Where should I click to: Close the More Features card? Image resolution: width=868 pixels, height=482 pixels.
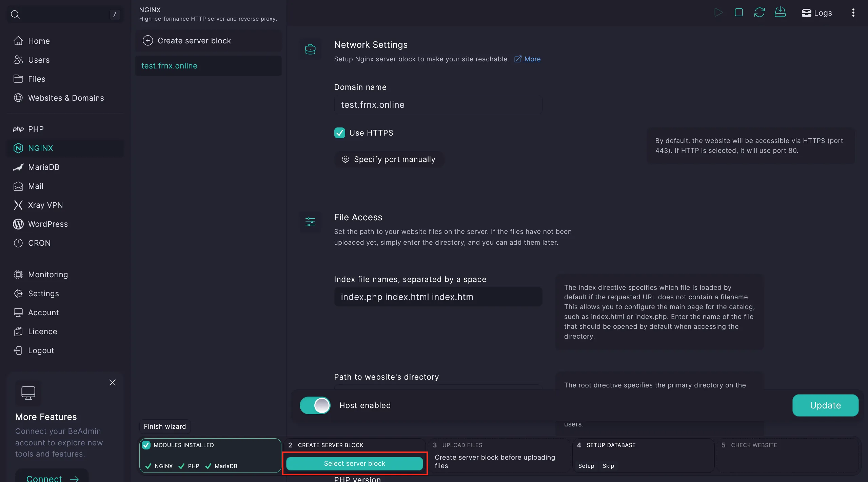(x=113, y=382)
